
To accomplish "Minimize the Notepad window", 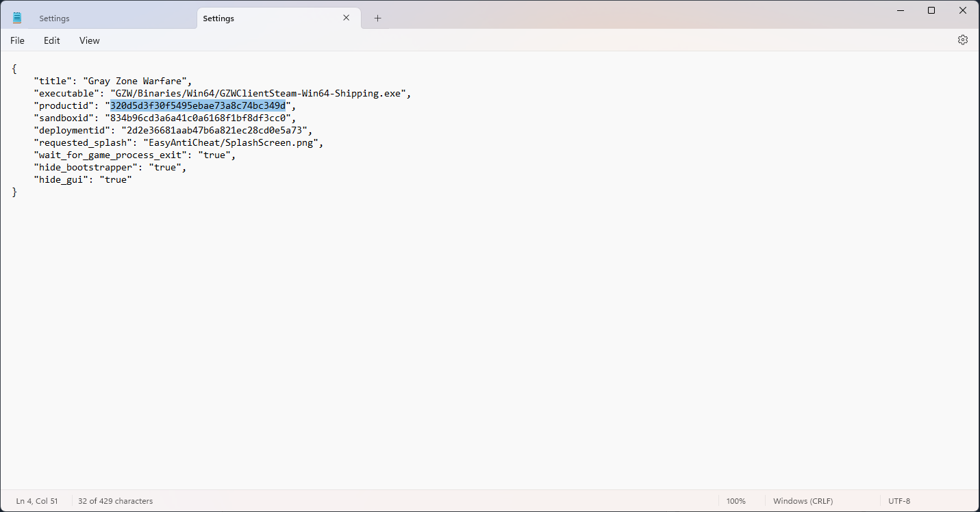I will [x=900, y=10].
